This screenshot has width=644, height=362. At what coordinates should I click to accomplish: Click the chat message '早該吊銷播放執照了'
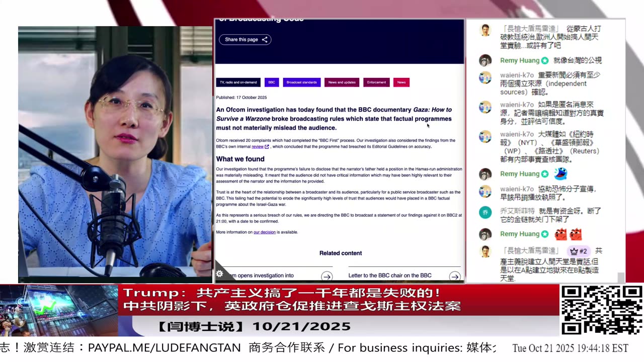(532, 197)
